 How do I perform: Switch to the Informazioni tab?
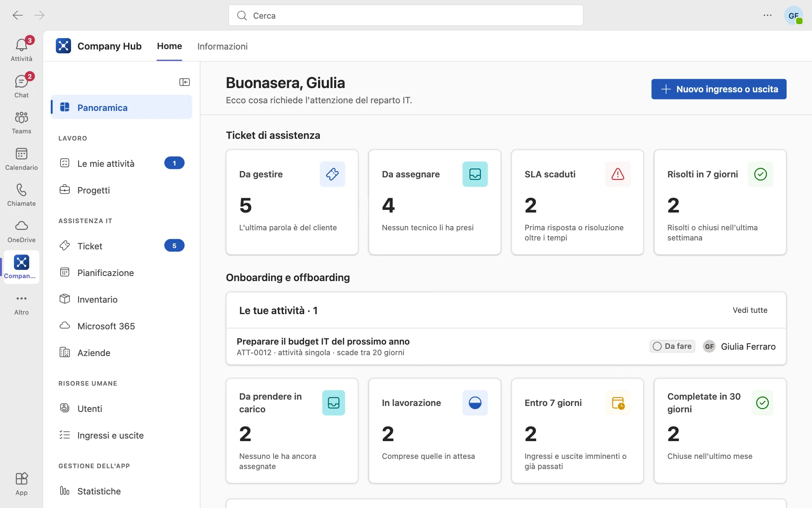(x=222, y=46)
